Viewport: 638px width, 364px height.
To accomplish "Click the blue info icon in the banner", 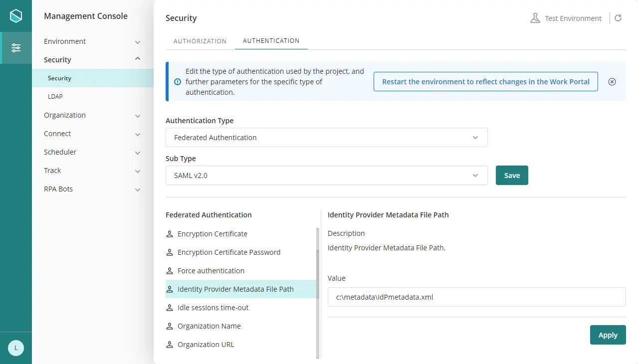I will pos(178,82).
